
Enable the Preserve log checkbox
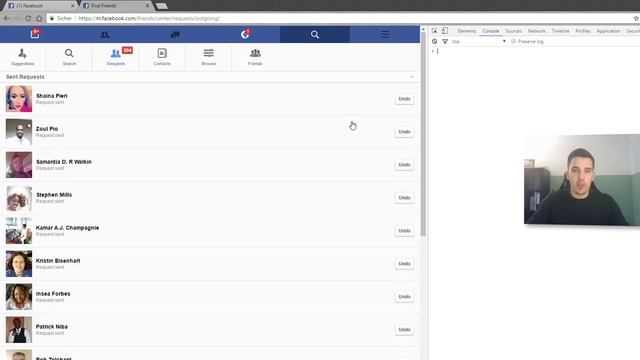(513, 42)
